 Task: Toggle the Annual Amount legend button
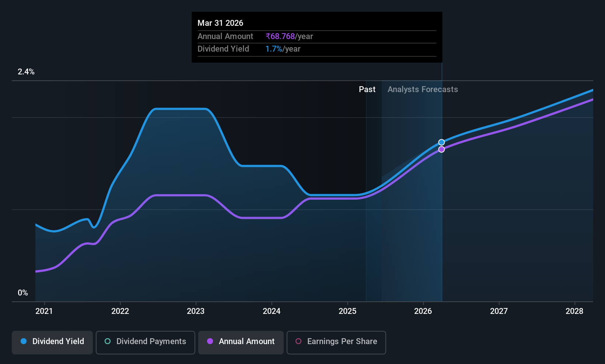coord(241,343)
